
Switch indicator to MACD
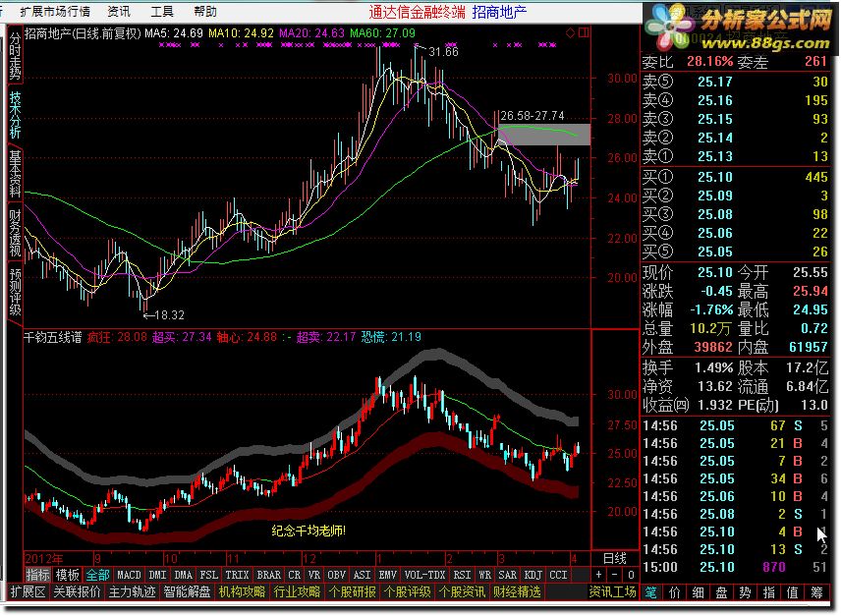coord(129,575)
